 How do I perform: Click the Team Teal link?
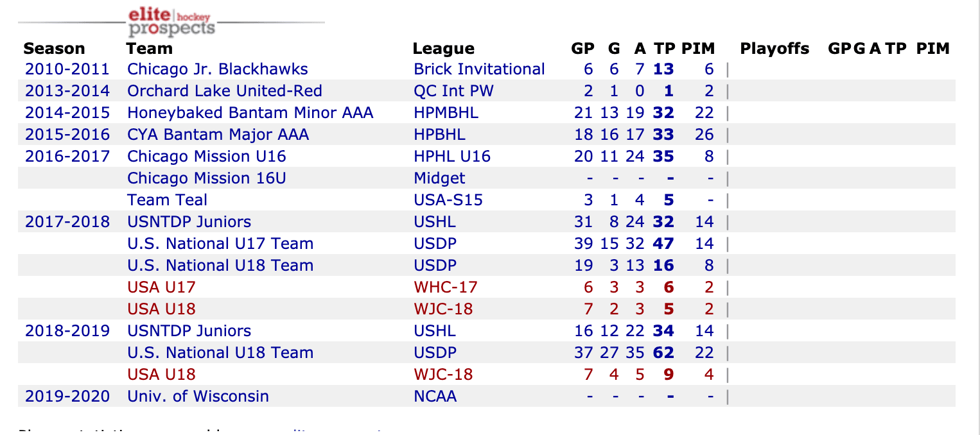[x=167, y=200]
